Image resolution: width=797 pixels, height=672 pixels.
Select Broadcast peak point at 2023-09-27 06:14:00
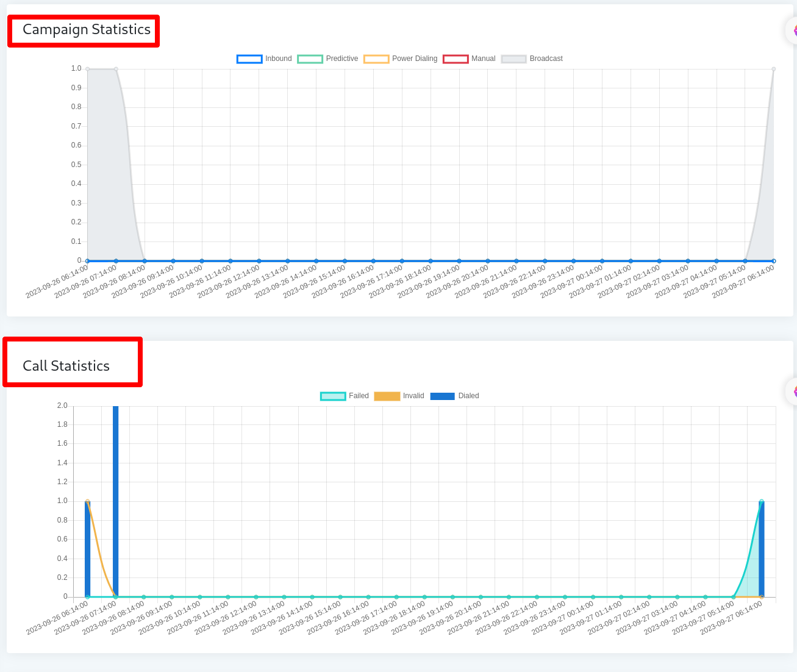tap(774, 69)
